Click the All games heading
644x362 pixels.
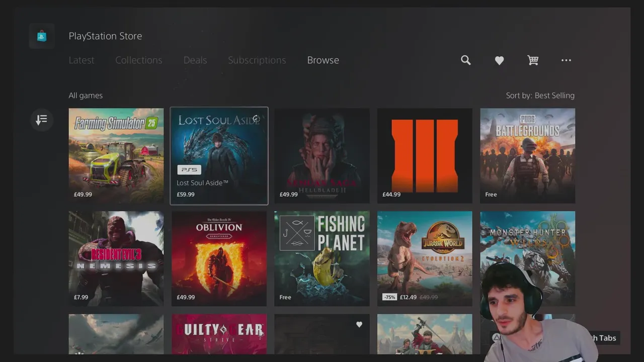(86, 96)
